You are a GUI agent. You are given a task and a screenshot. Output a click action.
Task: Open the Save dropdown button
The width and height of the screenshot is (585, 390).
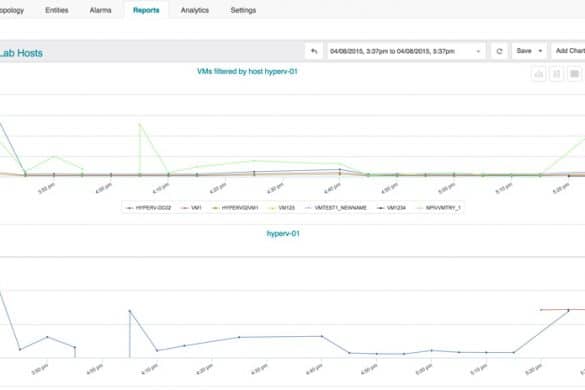(529, 51)
